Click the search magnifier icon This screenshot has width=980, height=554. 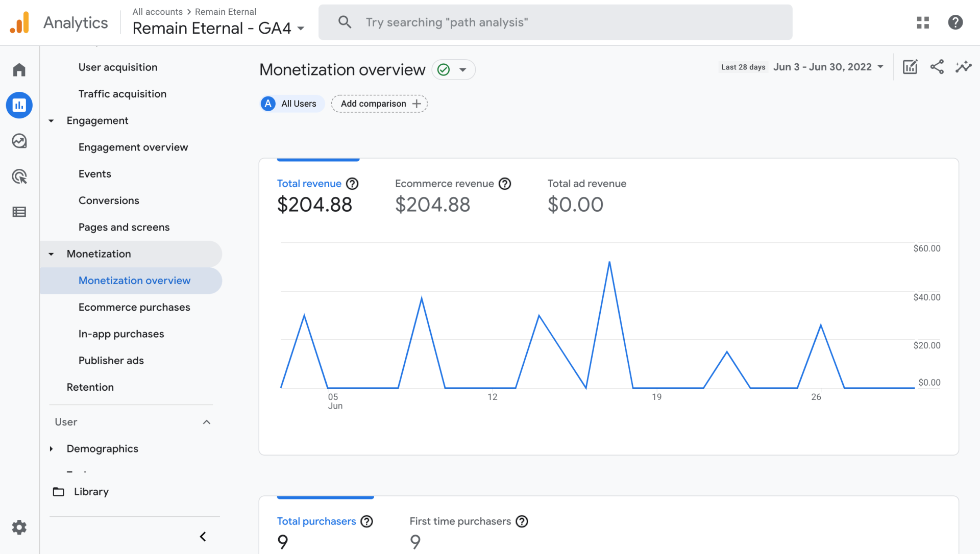pyautogui.click(x=345, y=22)
